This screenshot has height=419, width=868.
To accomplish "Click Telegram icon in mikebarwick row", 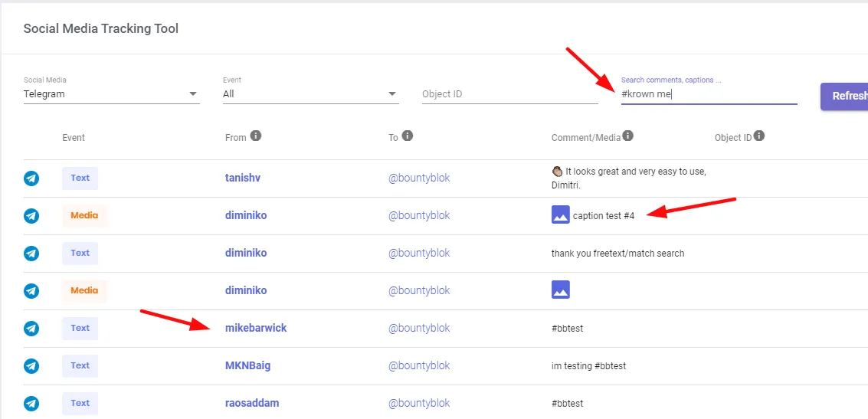I will tap(31, 328).
